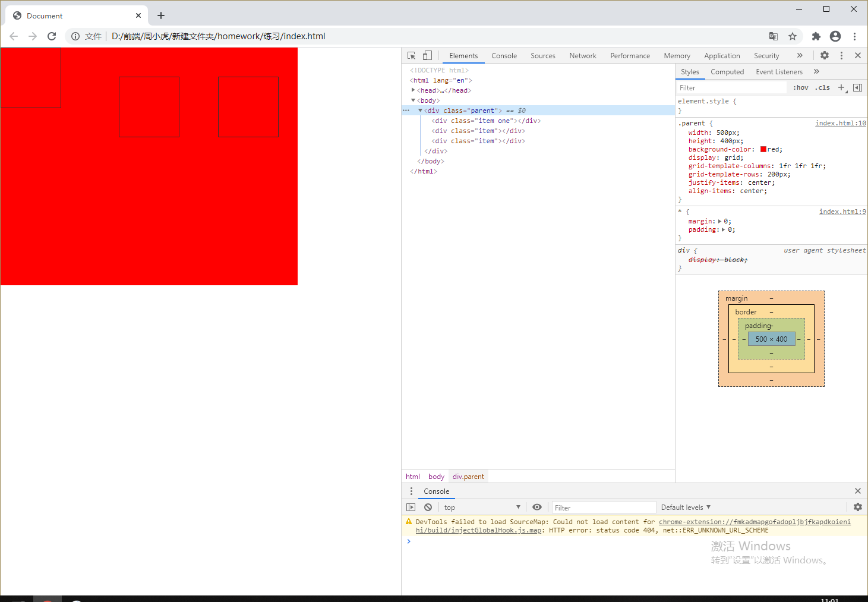Open the Security tab

[x=766, y=55]
